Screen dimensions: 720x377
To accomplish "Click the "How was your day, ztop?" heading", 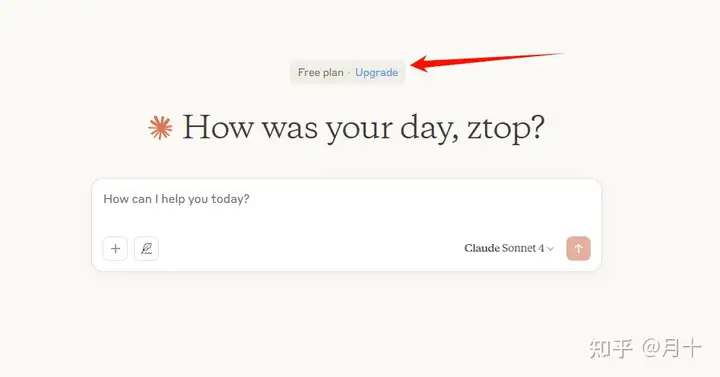I will (x=364, y=128).
